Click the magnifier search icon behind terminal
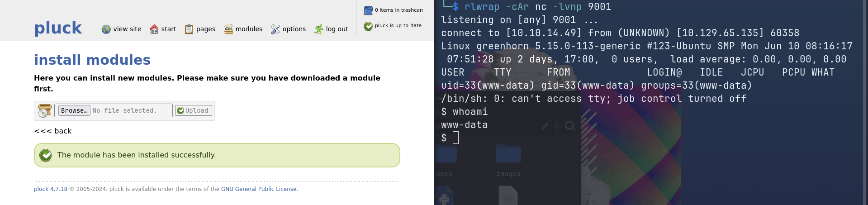This screenshot has height=205, width=868. click(570, 126)
